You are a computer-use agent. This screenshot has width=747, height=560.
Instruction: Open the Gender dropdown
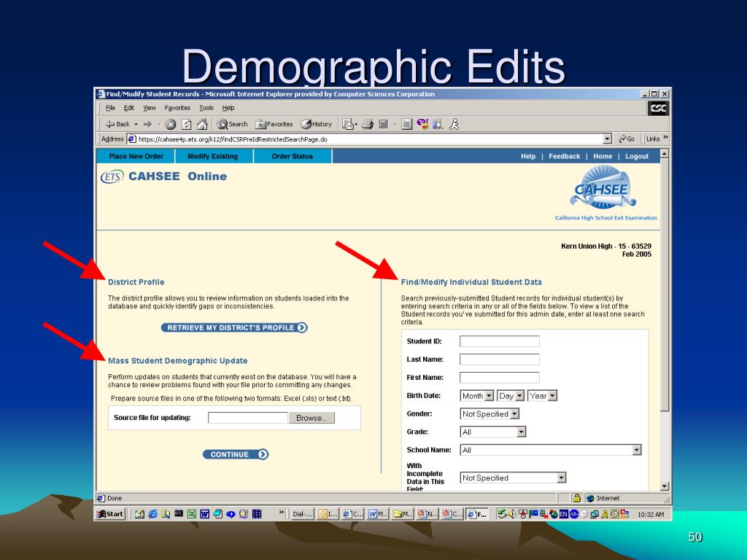point(489,414)
